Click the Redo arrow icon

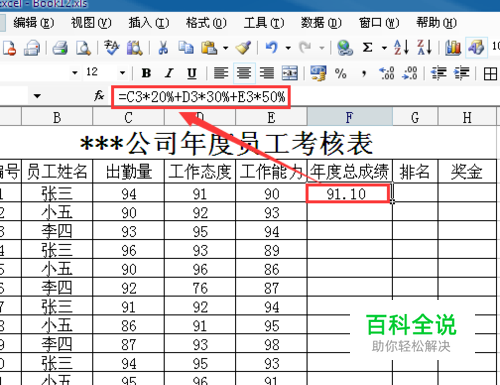coord(305,48)
